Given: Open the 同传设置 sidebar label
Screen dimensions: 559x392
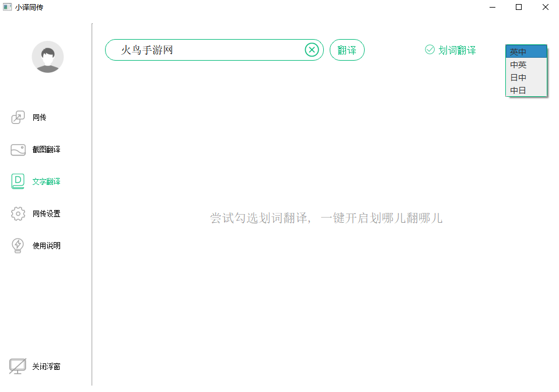Looking at the screenshot, I should pos(46,213).
